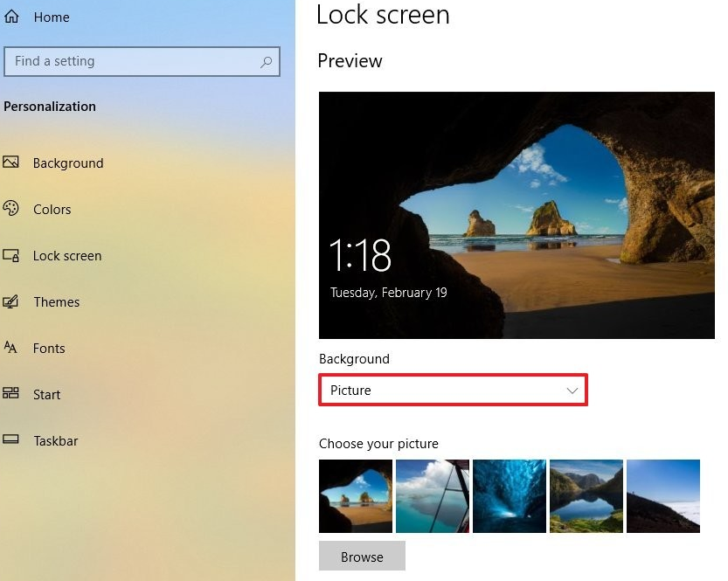The image size is (728, 581).
Task: Click the Browse button
Action: click(362, 556)
